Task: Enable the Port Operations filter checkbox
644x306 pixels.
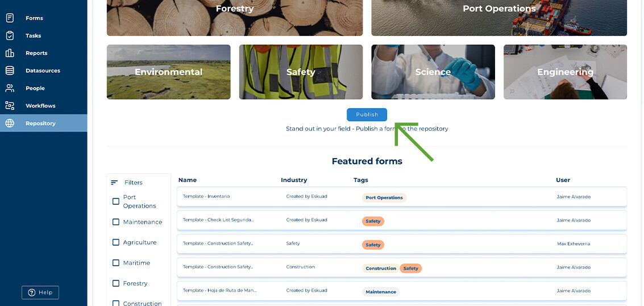Action: click(116, 201)
